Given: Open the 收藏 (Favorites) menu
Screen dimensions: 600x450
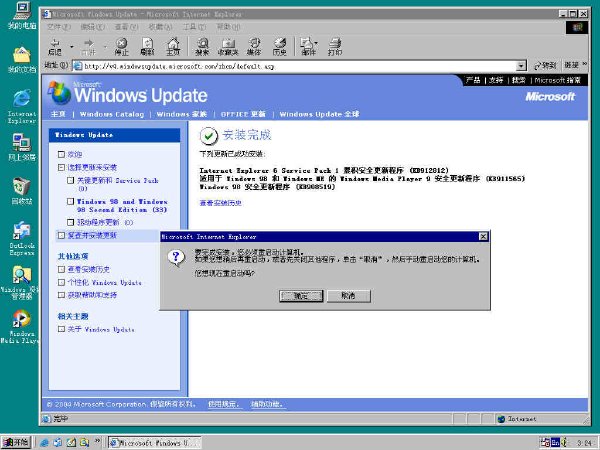Looking at the screenshot, I should (160, 27).
